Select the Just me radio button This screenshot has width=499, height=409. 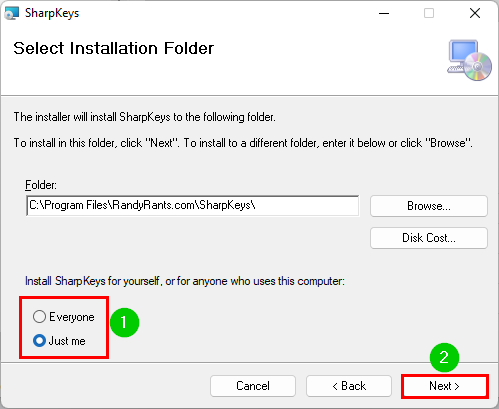39,341
